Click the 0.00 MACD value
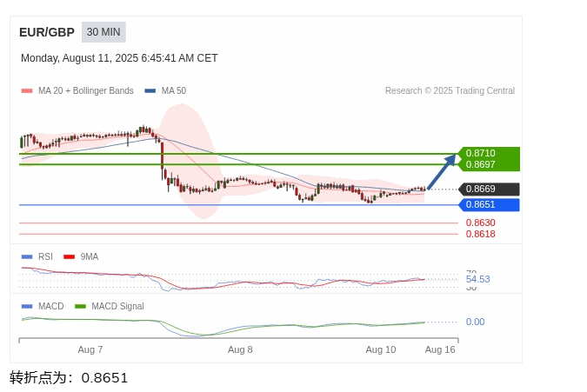The width and height of the screenshot is (587, 392). pyautogui.click(x=475, y=322)
